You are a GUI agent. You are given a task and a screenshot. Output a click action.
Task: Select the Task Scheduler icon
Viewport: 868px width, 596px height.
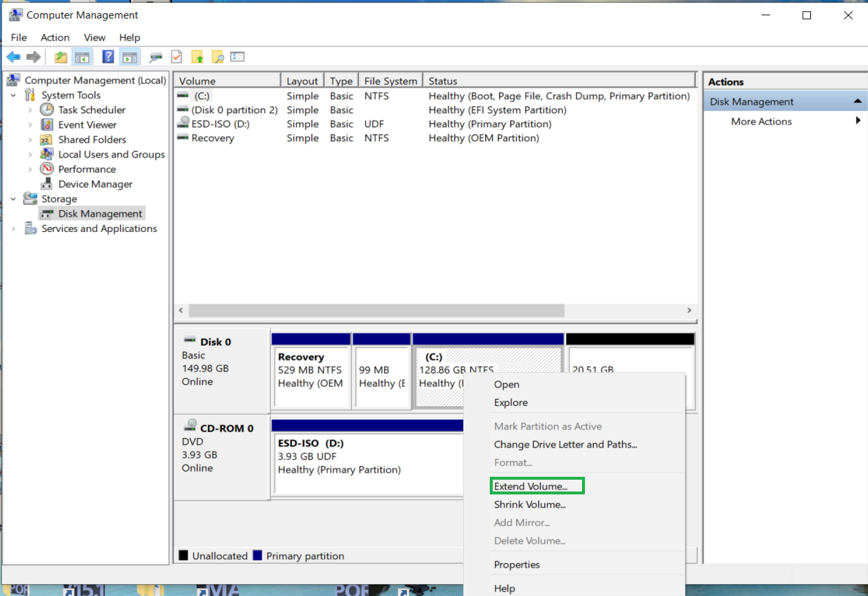pyautogui.click(x=46, y=110)
